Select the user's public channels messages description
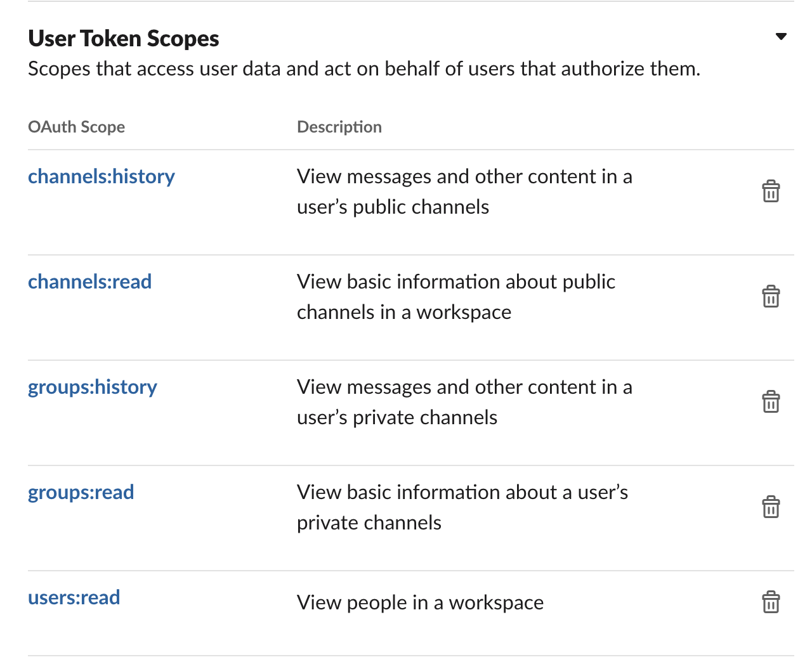The image size is (812, 662). click(x=464, y=191)
